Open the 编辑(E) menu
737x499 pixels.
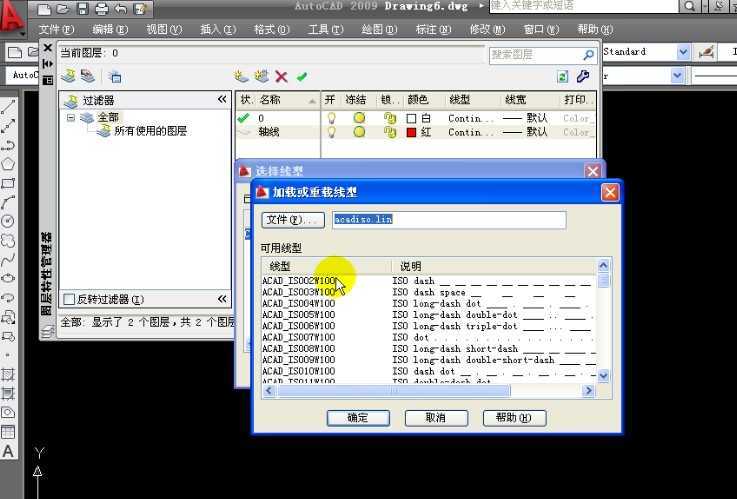[110, 30]
